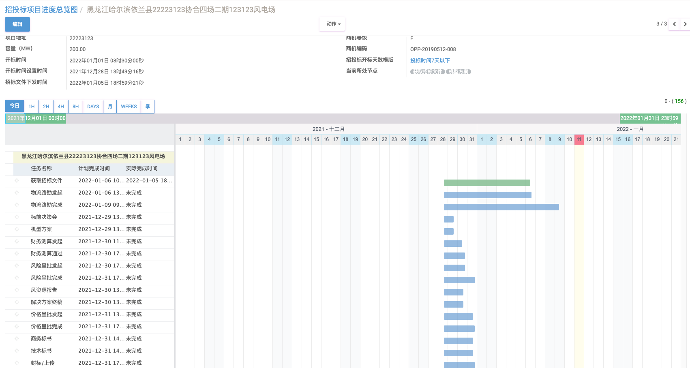This screenshot has width=690, height=368.
Task: Click the green start date label 2021年12月01日
Action: coord(36,118)
